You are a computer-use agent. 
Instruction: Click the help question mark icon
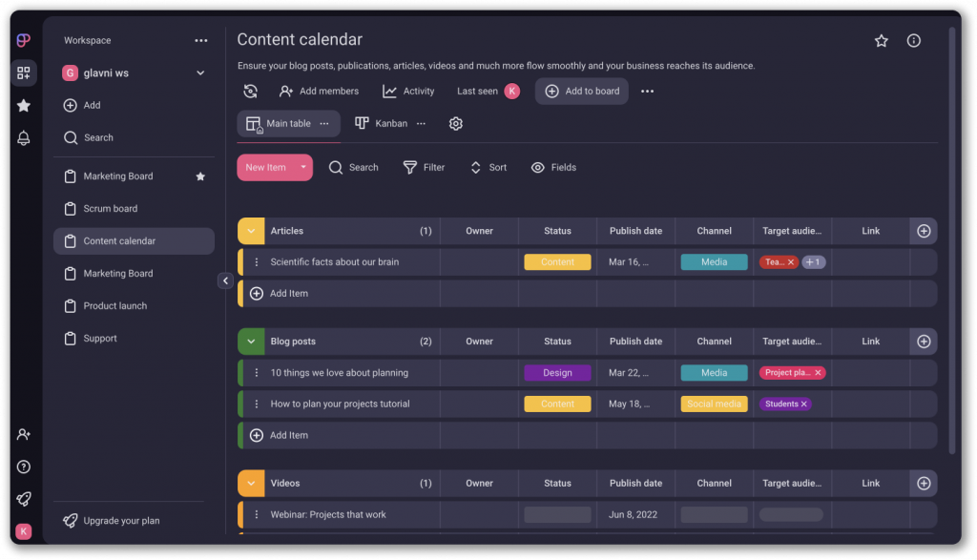coord(24,467)
